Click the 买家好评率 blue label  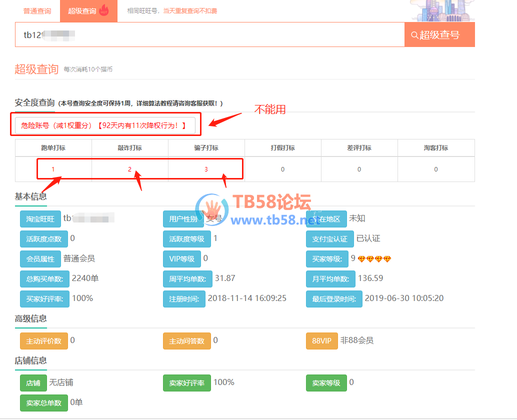[44, 299]
